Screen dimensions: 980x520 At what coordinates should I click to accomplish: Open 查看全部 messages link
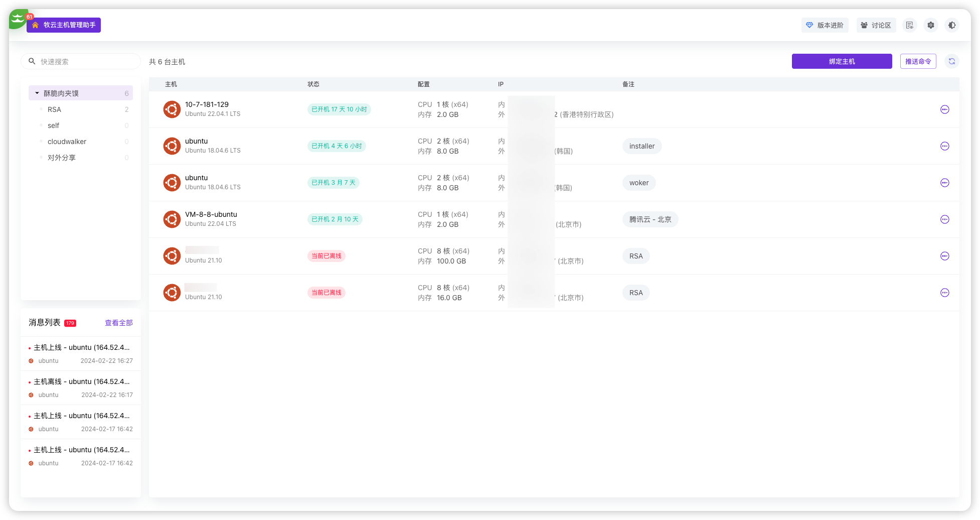(119, 323)
